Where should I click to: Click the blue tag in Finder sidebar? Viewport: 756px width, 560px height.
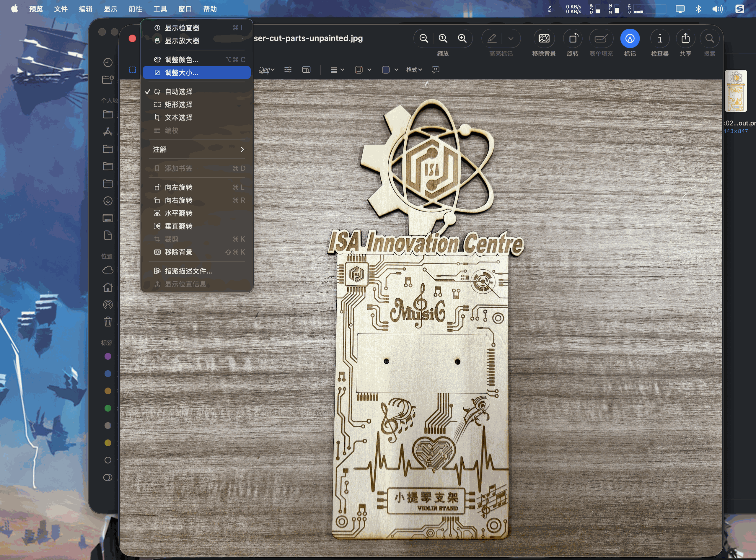[x=108, y=374]
